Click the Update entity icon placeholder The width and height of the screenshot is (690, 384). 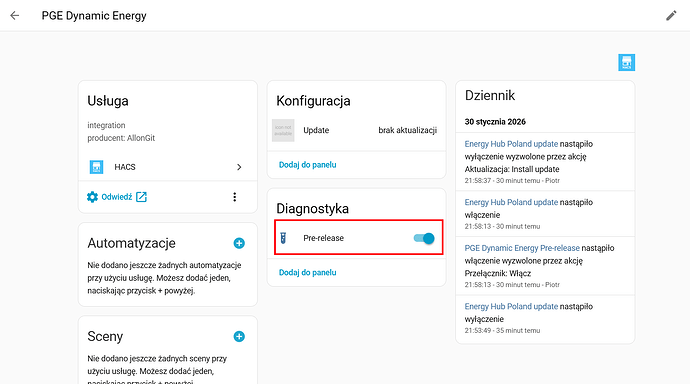(x=283, y=130)
